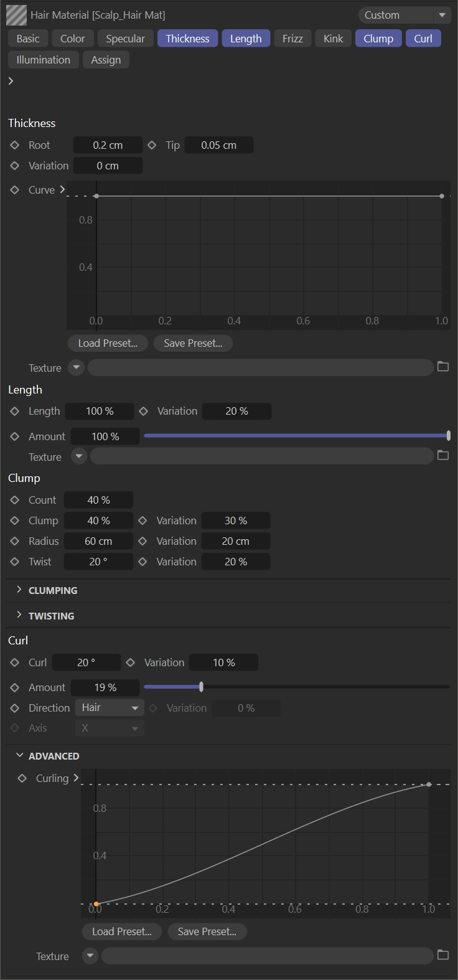Click the Curl Amount slider handle
The width and height of the screenshot is (458, 980).
201,687
